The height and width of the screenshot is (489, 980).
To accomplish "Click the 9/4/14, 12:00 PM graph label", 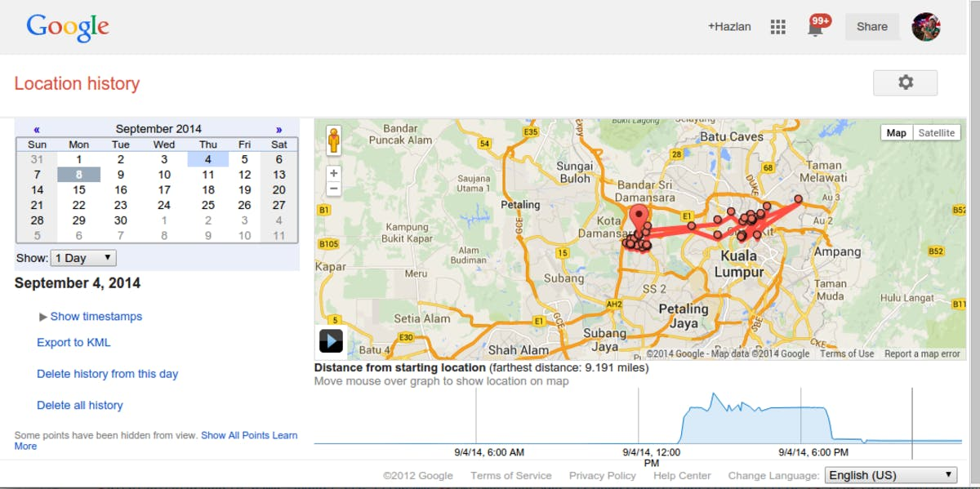I will coord(652,457).
